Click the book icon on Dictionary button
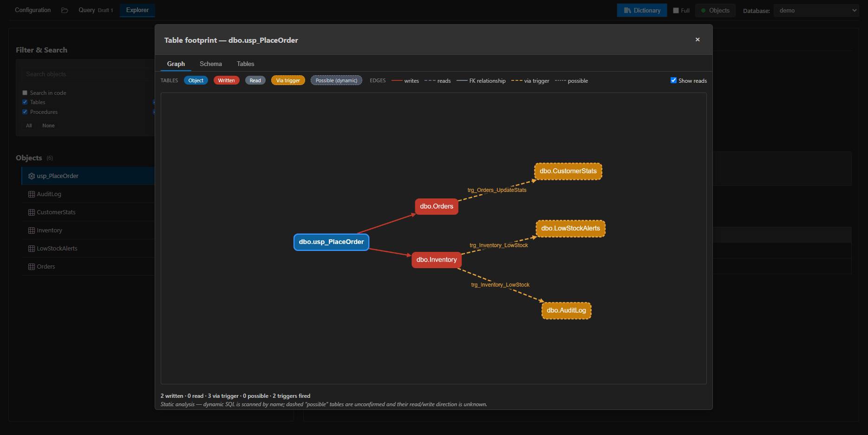The height and width of the screenshot is (435, 868). pos(627,10)
